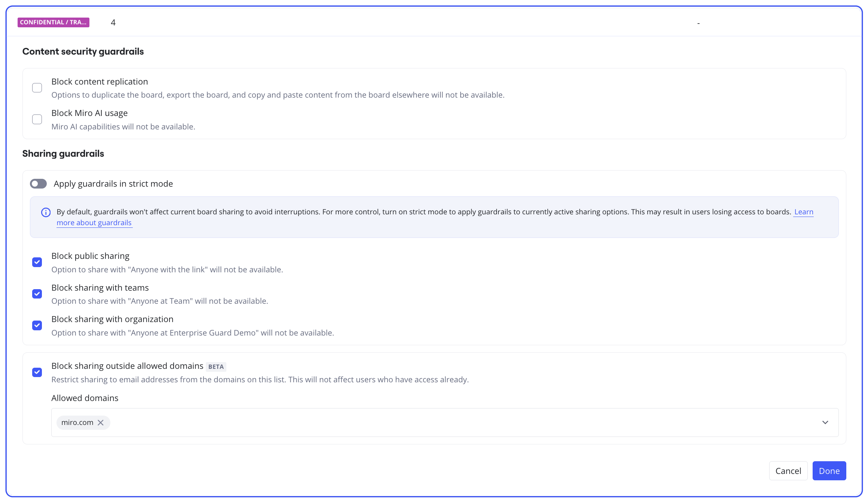Viewport: 868px width, 502px height.
Task: Select the miro.com domain text
Action: [x=77, y=422]
